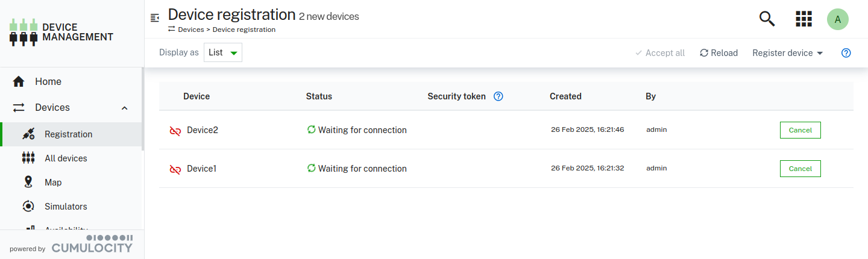Open the application switcher grid icon

tap(804, 19)
